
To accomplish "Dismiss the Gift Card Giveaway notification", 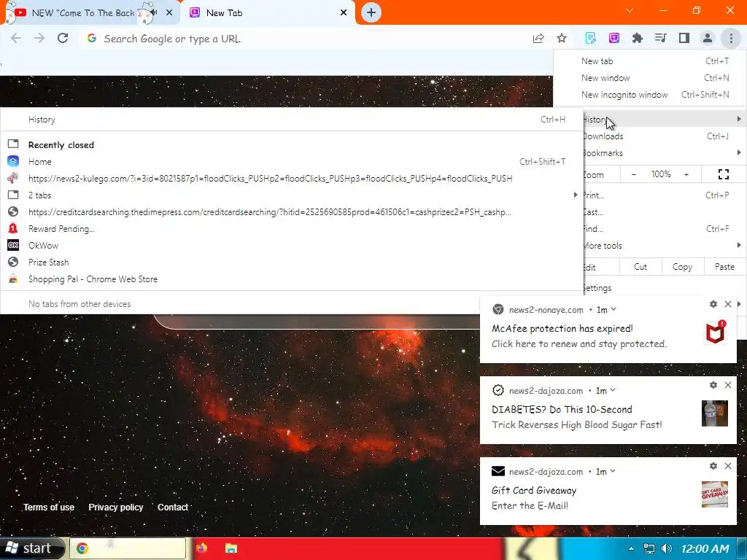I will tap(728, 466).
